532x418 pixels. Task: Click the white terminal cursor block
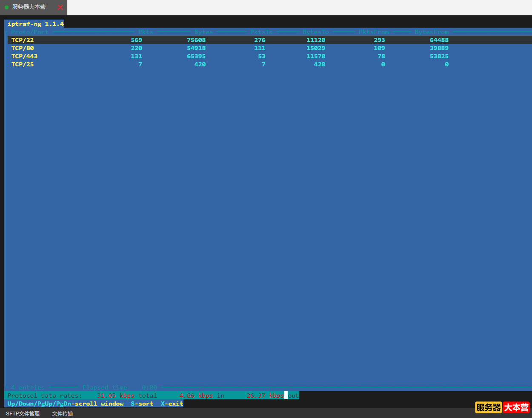[x=286, y=395]
